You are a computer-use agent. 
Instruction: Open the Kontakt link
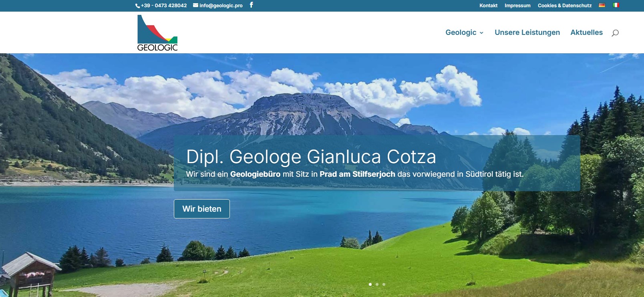(x=488, y=6)
